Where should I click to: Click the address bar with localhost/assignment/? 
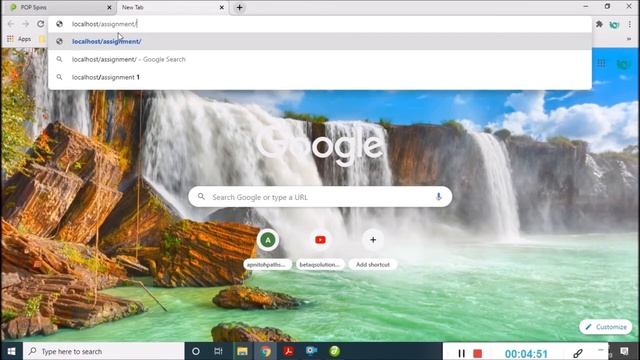[x=320, y=24]
